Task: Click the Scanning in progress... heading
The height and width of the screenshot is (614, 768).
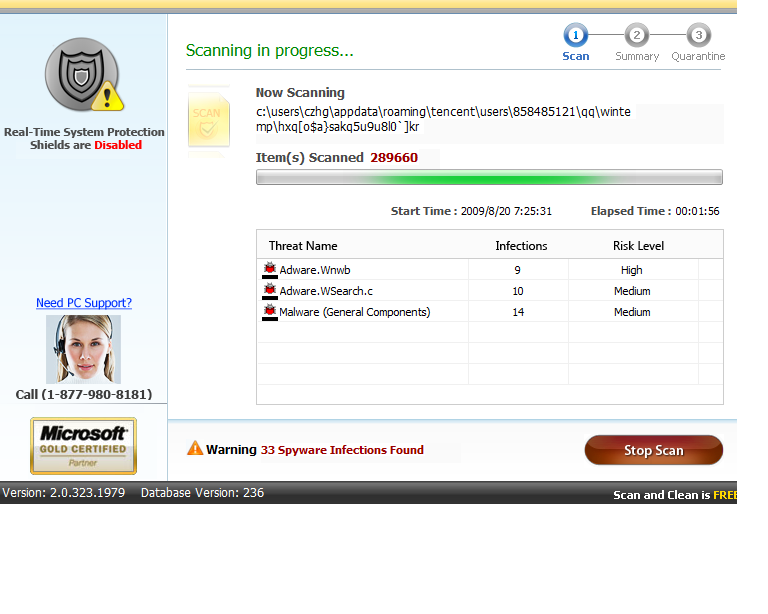Action: pyautogui.click(x=269, y=50)
